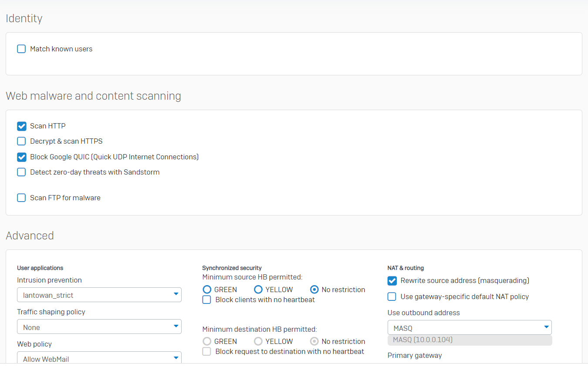Enable Decrypt & scan HTTPS
Screen dimensions: 588x367
pos(21,141)
